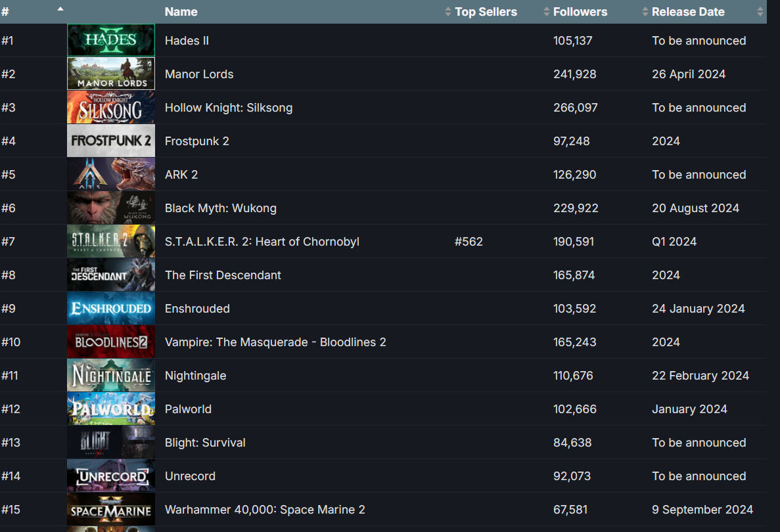
Task: Sort list by Top Sellers column
Action: 486,12
